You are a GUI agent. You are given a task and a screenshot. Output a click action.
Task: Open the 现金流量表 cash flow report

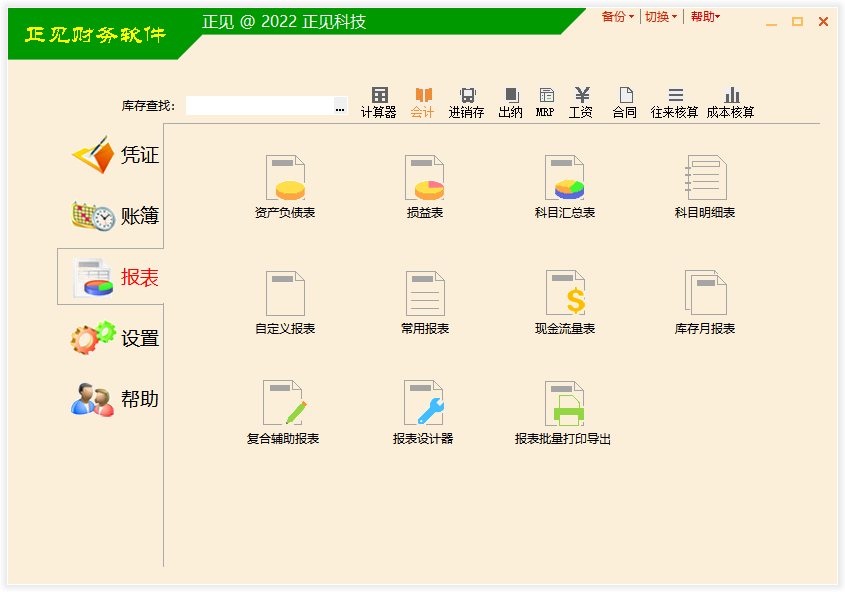pyautogui.click(x=565, y=303)
